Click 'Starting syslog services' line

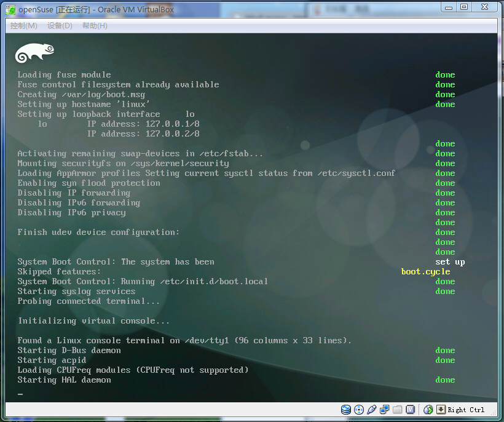coord(76,292)
